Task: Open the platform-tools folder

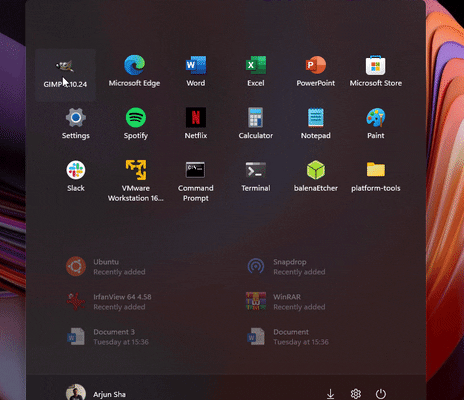Action: click(376, 176)
